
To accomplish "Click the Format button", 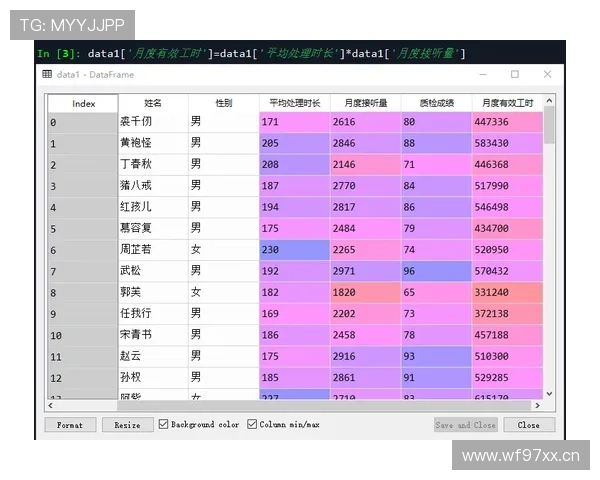I will click(70, 425).
